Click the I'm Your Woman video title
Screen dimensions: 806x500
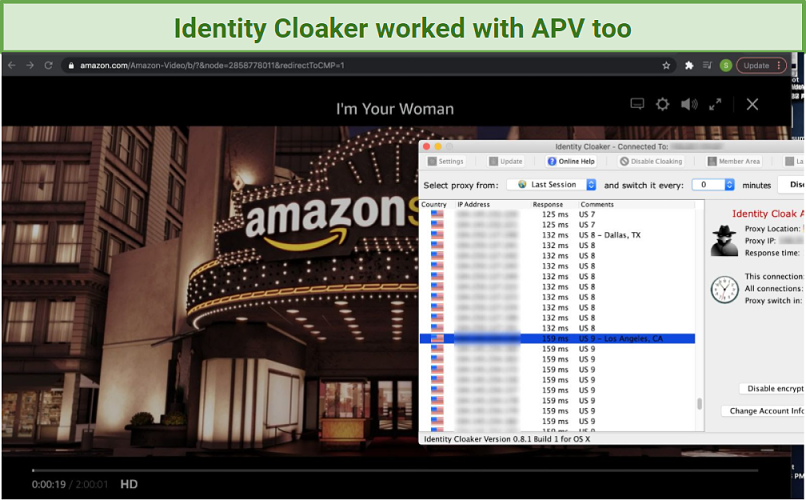(x=395, y=109)
